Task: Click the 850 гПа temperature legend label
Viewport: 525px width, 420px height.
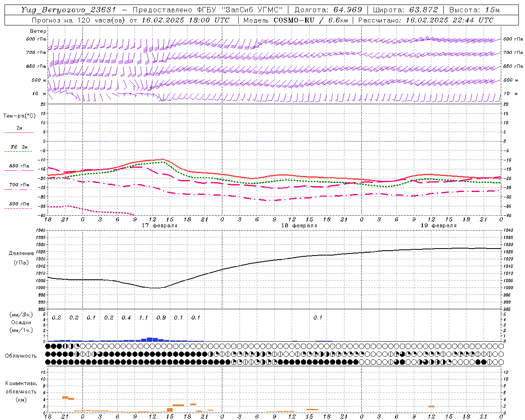Action: pyautogui.click(x=19, y=166)
